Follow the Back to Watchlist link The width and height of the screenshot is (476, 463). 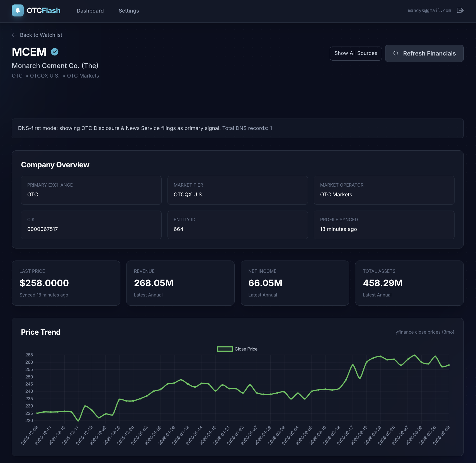(41, 35)
